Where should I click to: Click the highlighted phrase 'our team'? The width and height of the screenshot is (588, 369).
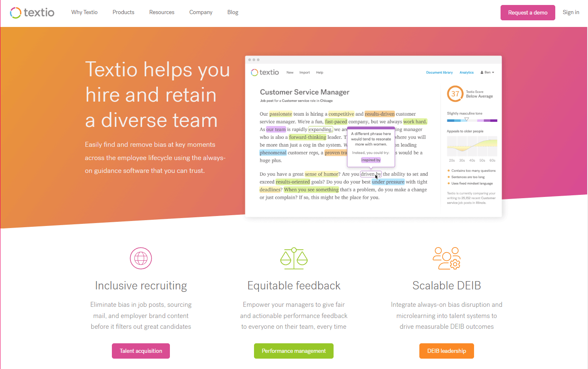(276, 129)
